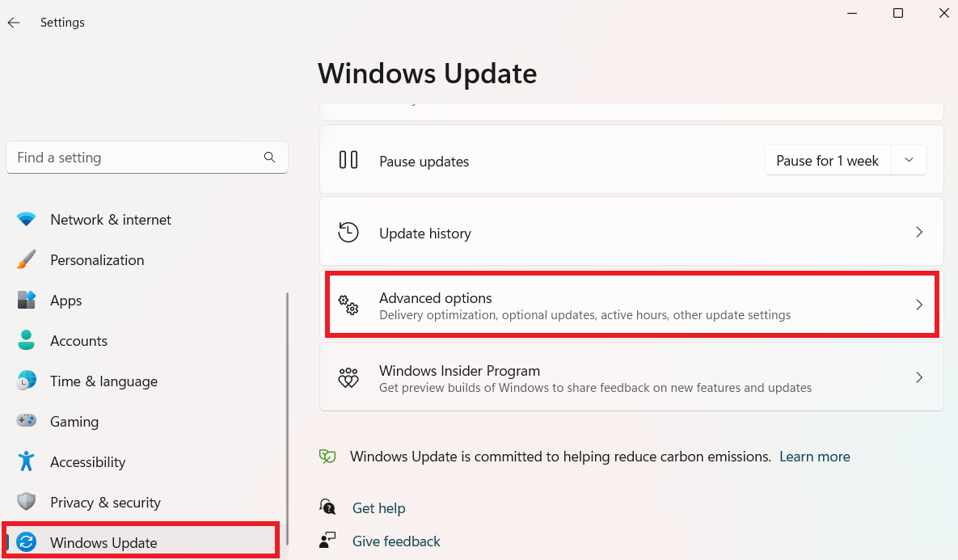Open Privacy & security shield icon
The width and height of the screenshot is (958, 560).
27,502
